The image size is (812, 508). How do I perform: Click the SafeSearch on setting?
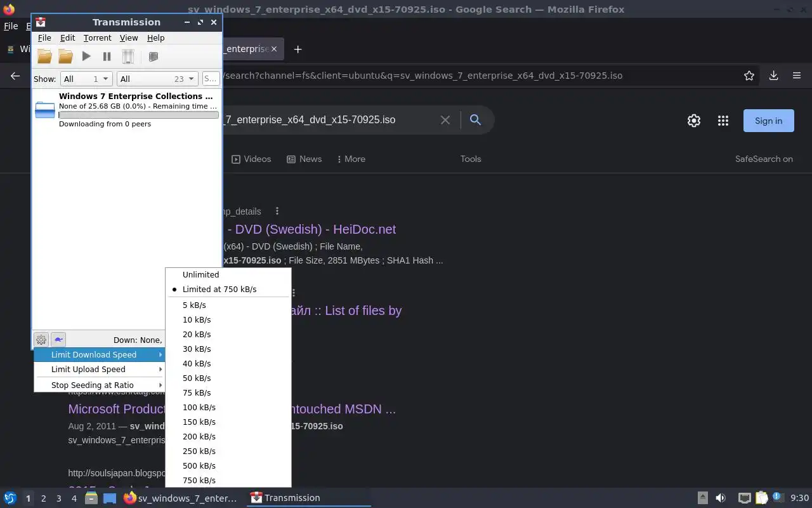(x=764, y=159)
